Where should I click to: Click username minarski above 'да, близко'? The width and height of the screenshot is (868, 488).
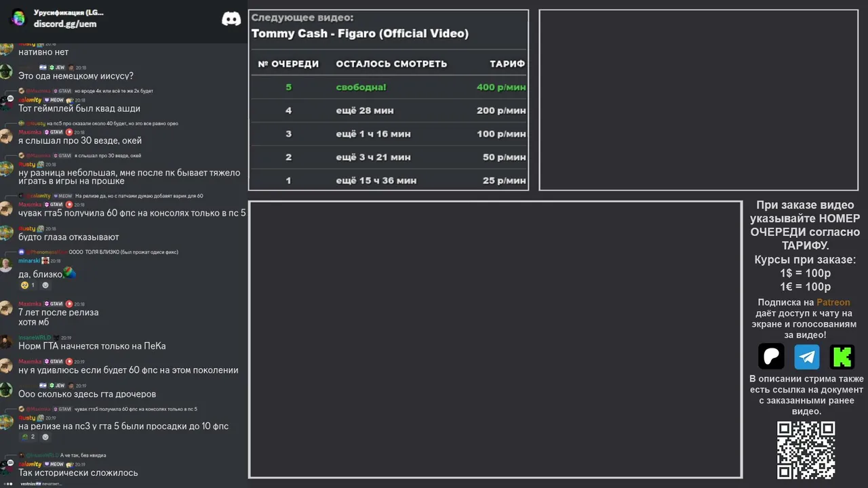(29, 260)
